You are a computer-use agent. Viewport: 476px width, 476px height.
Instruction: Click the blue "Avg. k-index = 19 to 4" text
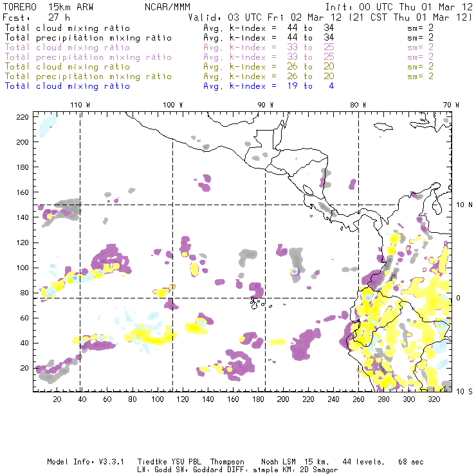pos(269,86)
